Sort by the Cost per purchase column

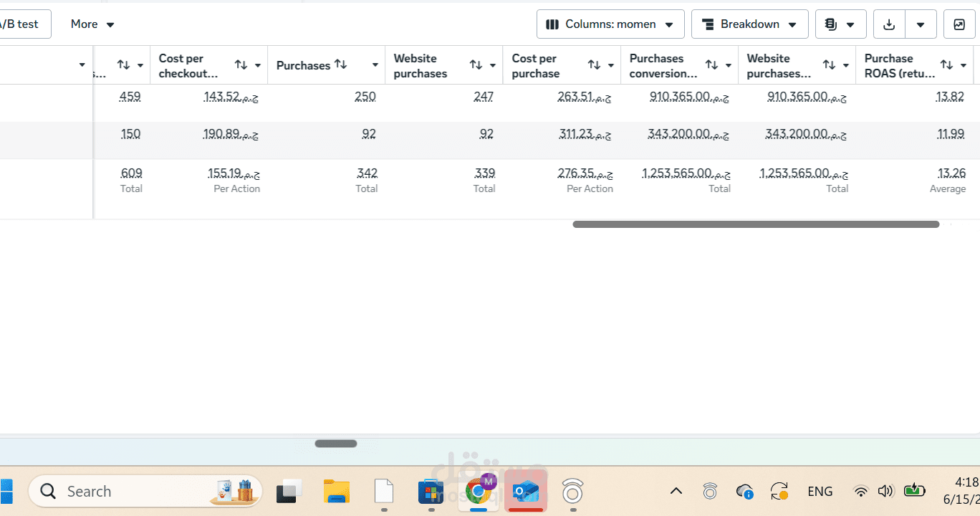click(x=594, y=65)
